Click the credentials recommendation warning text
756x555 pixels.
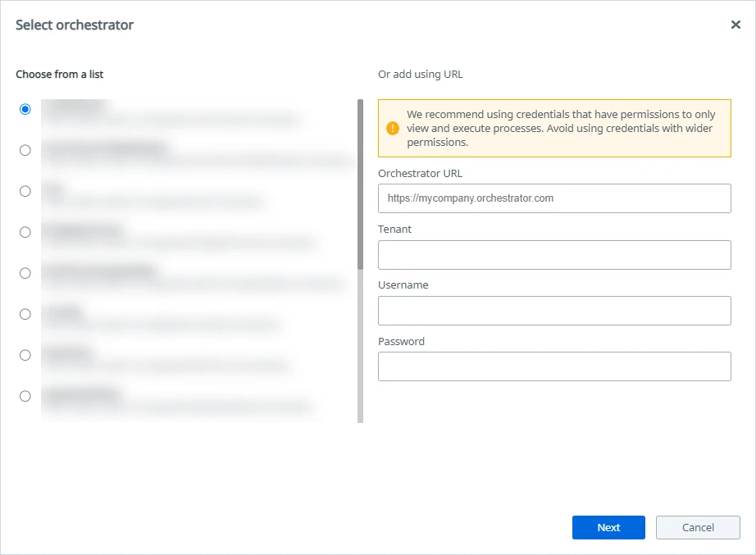[561, 128]
